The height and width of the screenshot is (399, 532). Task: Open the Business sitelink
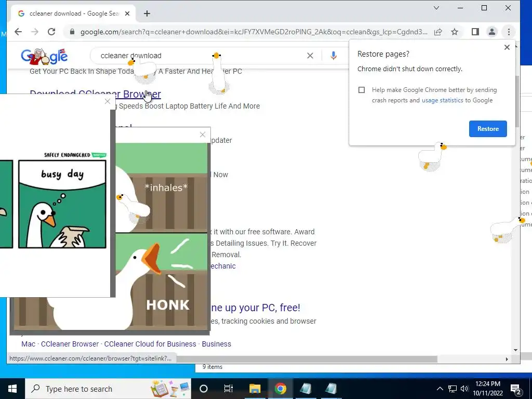[x=217, y=344]
